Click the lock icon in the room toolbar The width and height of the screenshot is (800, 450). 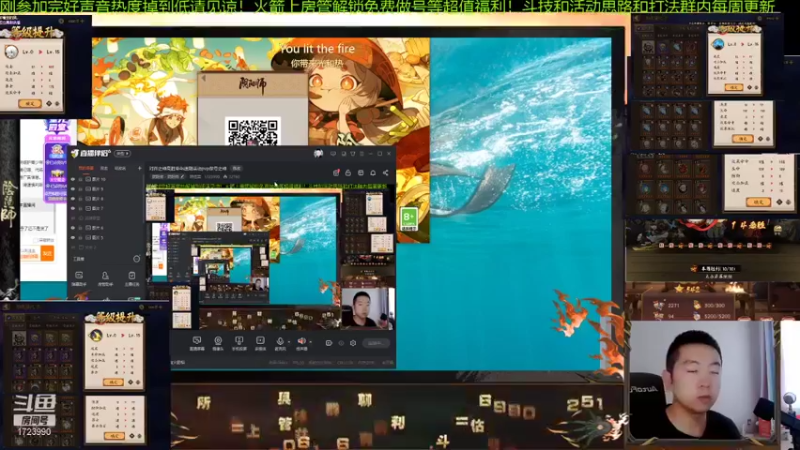tap(348, 173)
